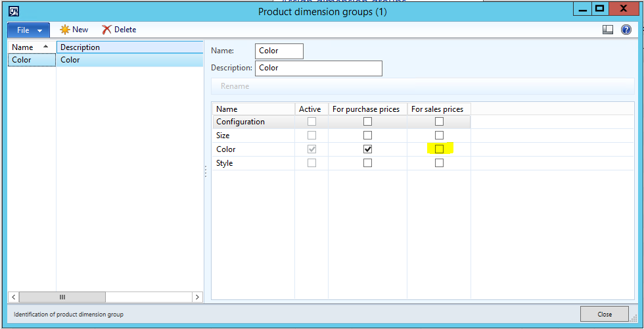Click the New button in toolbar
This screenshot has height=329, width=644.
coord(74,30)
